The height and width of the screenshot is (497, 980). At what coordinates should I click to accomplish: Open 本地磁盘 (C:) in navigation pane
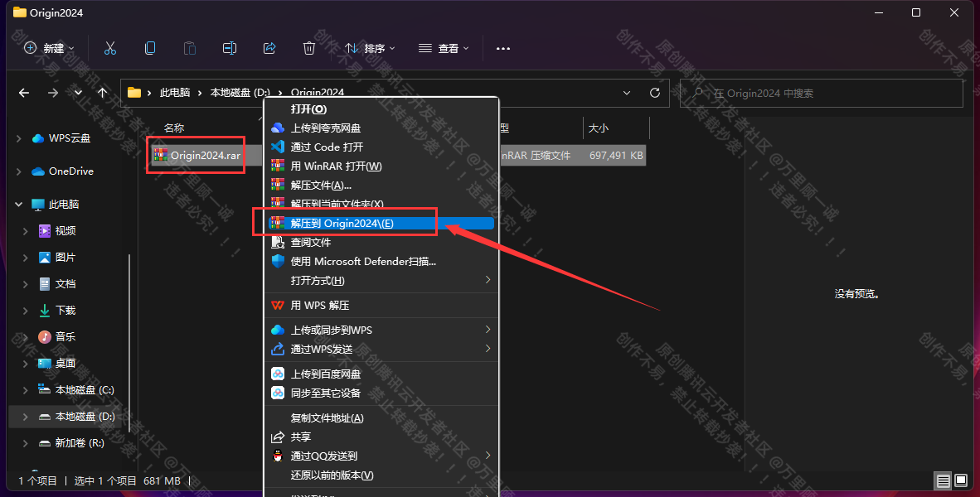click(84, 389)
